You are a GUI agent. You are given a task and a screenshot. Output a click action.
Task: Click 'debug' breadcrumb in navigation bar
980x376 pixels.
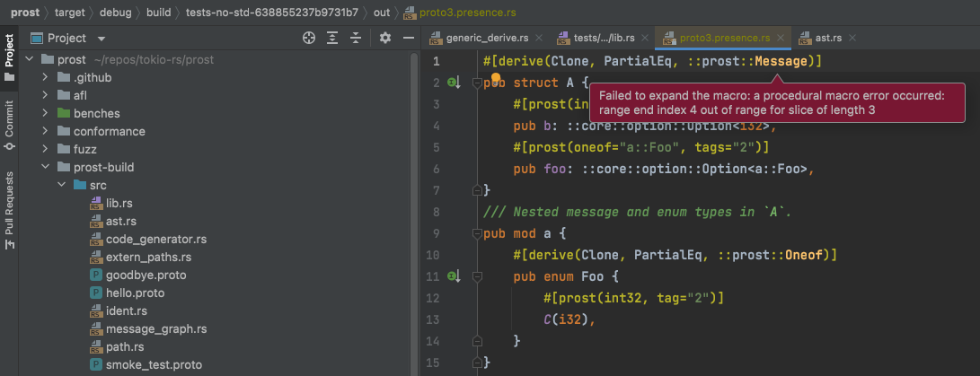point(116,13)
